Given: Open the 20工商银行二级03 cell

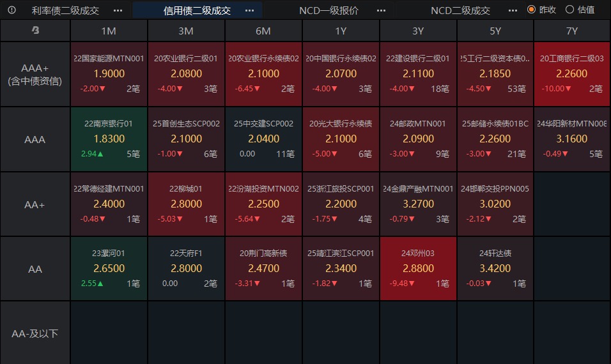Looking at the screenshot, I should tap(571, 74).
